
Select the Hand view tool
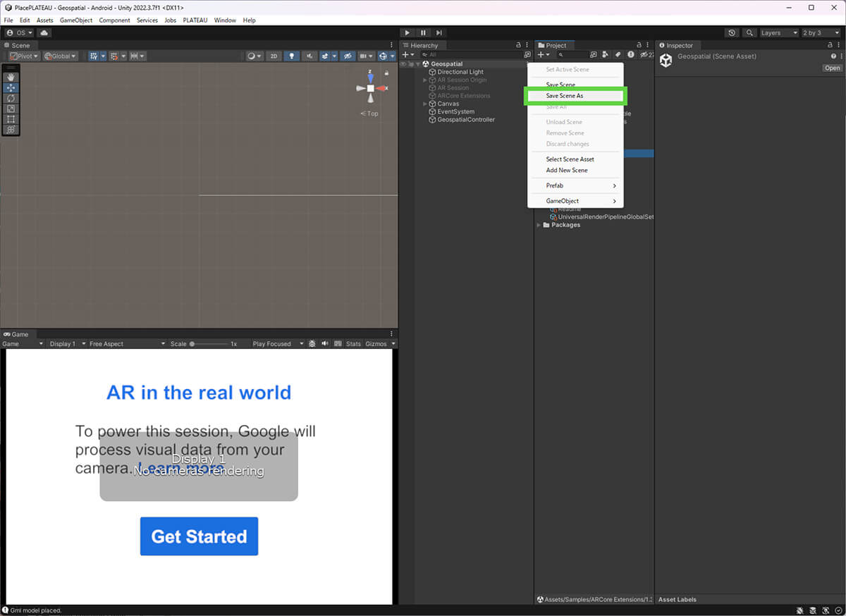[11, 77]
